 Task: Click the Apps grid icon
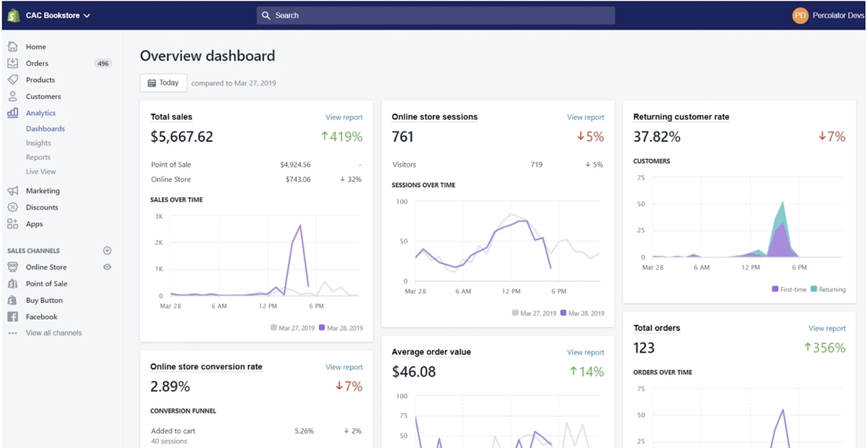coord(12,224)
